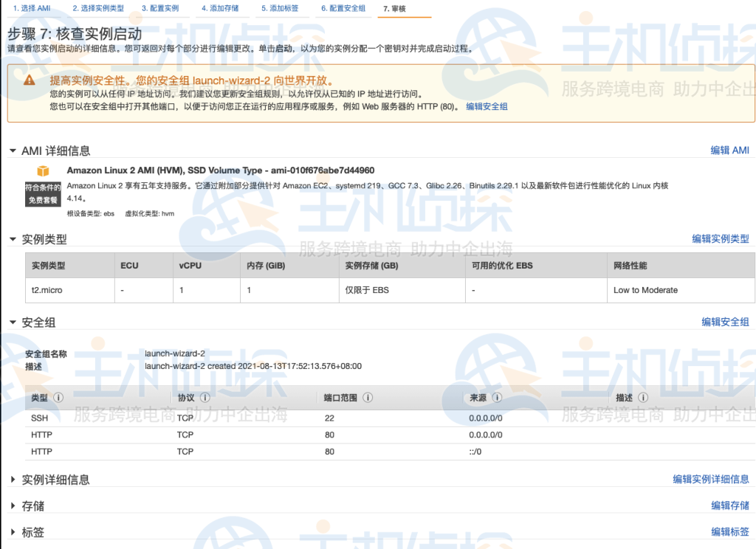Expand the 存储 section
756x549 pixels.
pos(12,505)
